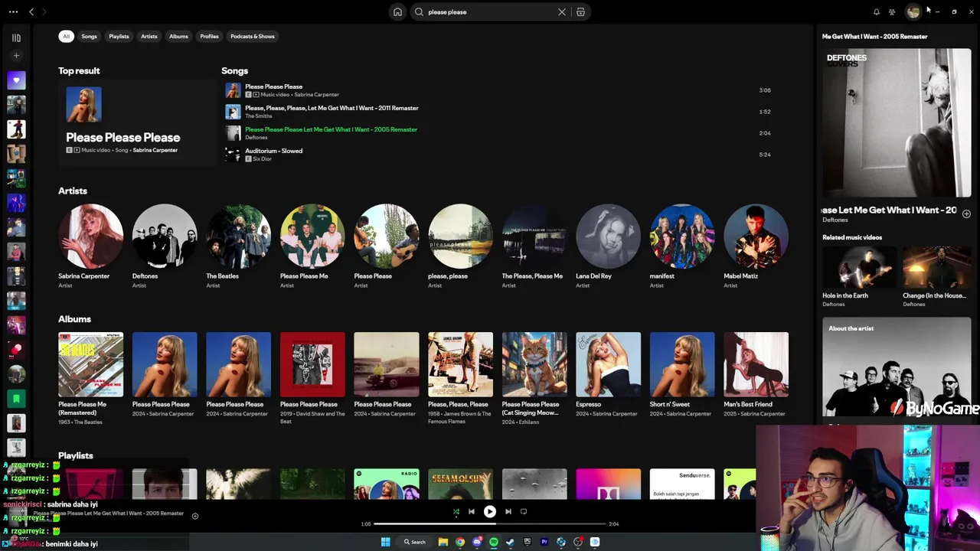Select the All filter chip
Screen dimensions: 980x551
coord(67,37)
